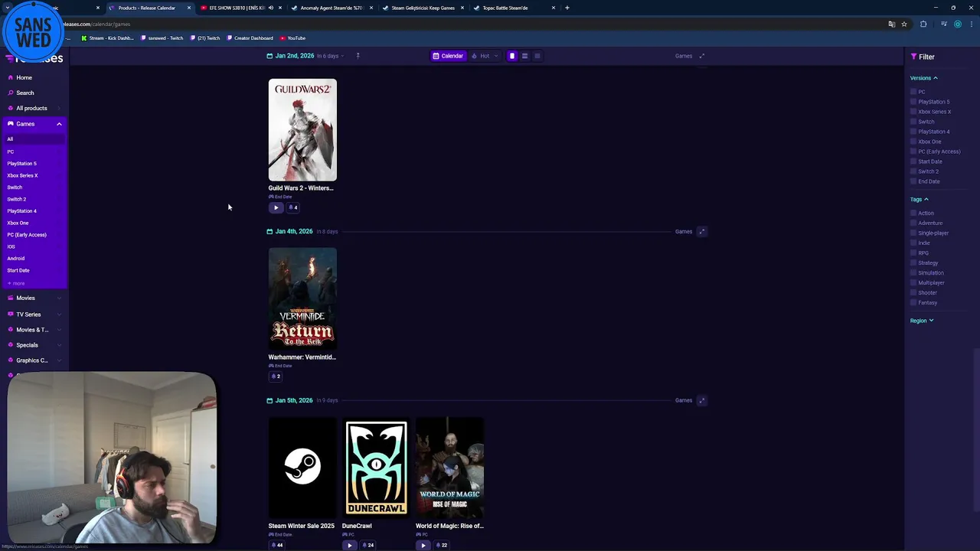The width and height of the screenshot is (980, 551).
Task: Open the Guild Wars 2 - Winters title link
Action: point(301,188)
